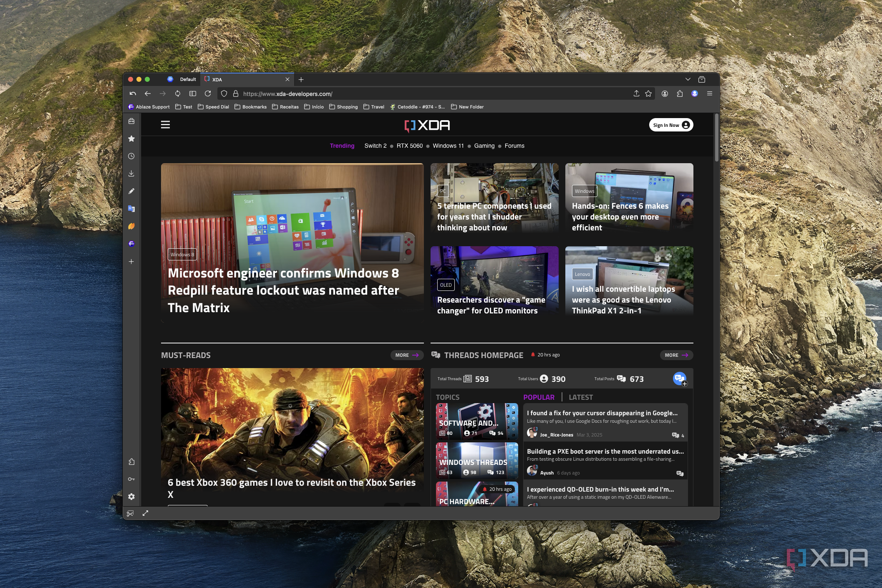Open the Ablaze Support bookmark
882x588 pixels.
tap(149, 107)
